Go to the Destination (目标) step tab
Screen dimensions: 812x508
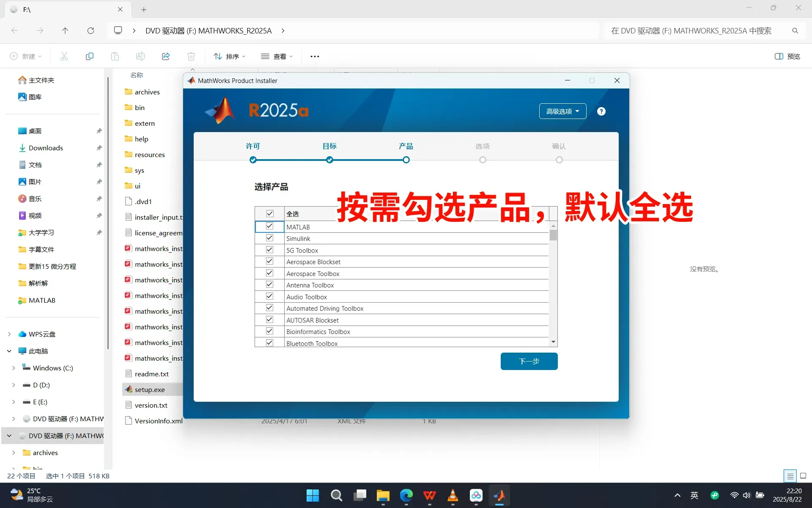[329, 146]
